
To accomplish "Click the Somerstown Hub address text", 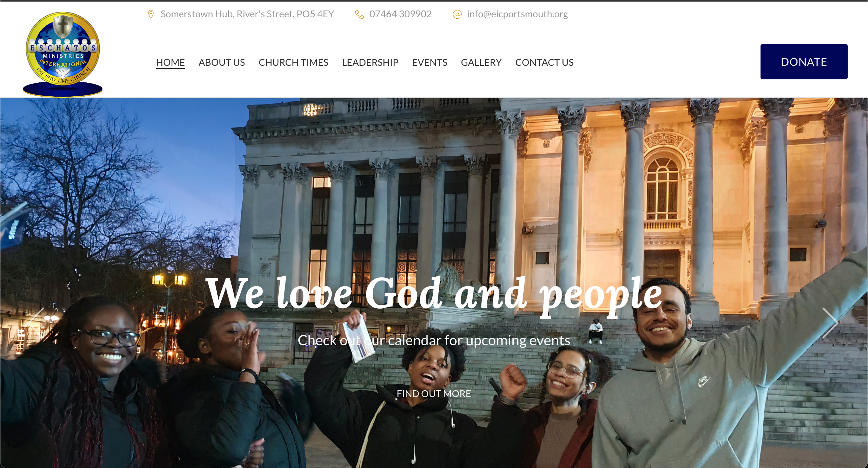I will tap(247, 14).
